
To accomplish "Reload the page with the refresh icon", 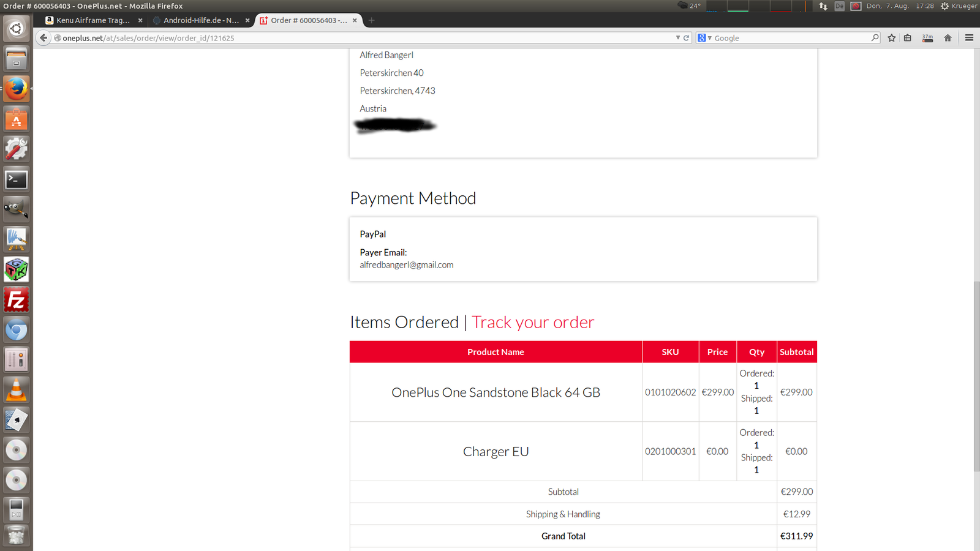I will point(687,38).
